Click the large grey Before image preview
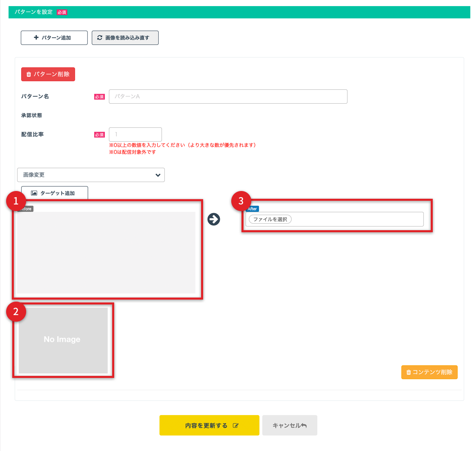 106,252
